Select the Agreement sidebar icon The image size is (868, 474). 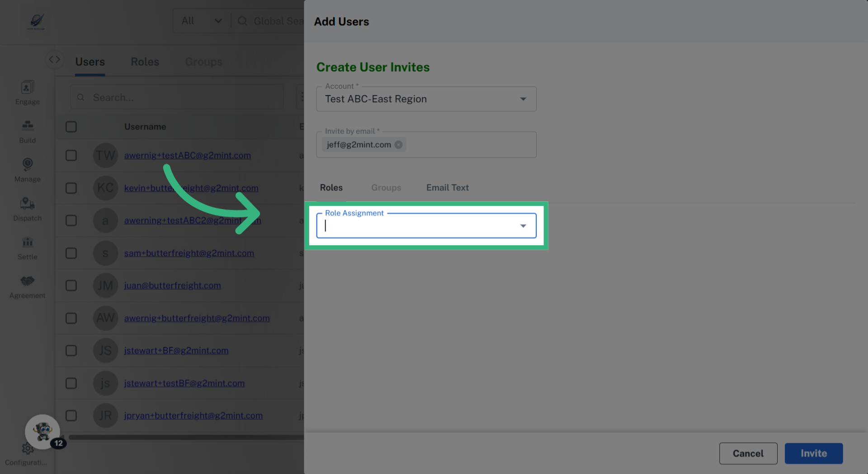tap(27, 286)
